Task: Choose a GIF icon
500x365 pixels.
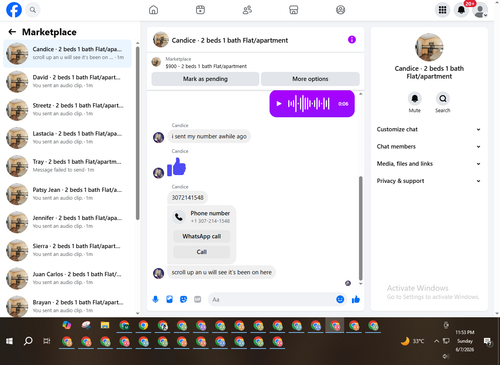Action: pos(198,299)
